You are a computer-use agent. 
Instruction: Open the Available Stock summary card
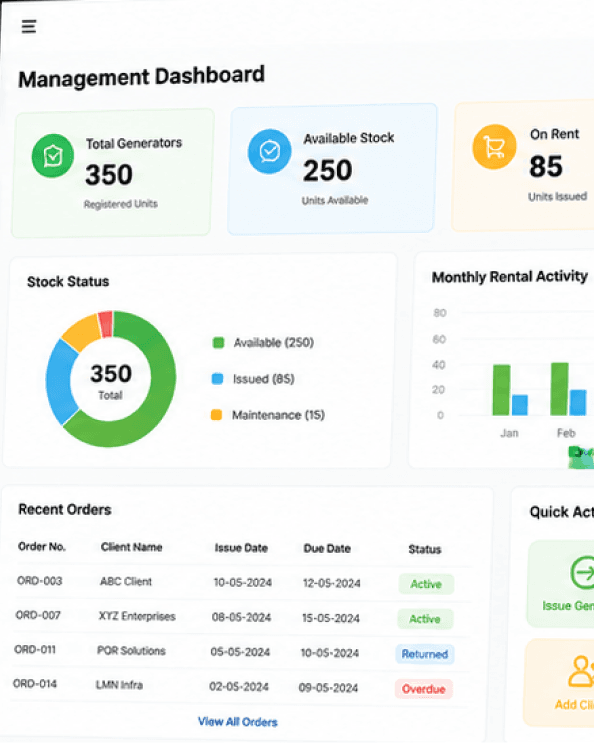[x=332, y=169]
